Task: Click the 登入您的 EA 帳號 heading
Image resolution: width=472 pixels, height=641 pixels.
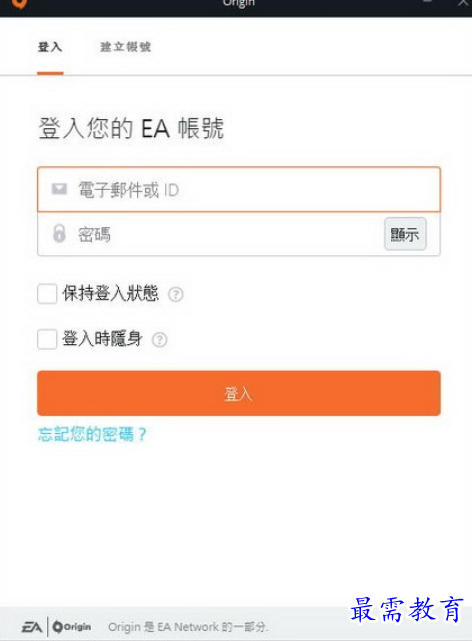Action: (x=131, y=128)
